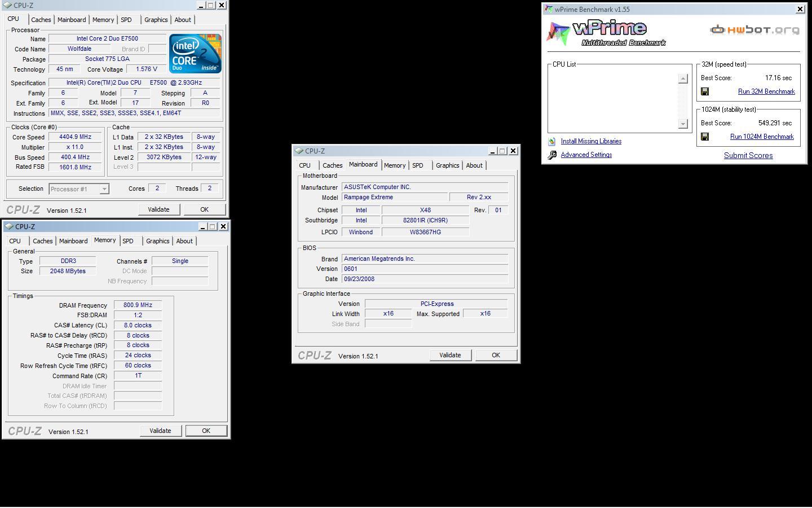Image resolution: width=812 pixels, height=508 pixels.
Task: Click the Install Missing Libraries icon
Action: (x=552, y=141)
